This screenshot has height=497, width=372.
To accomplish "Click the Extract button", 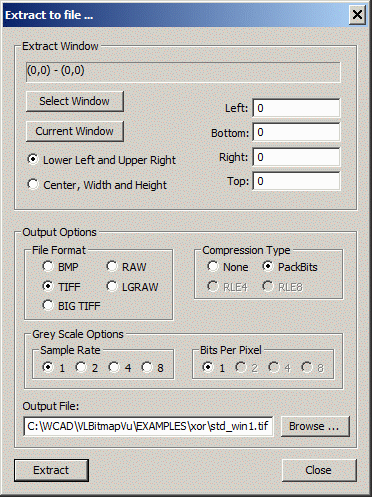I will 51,470.
